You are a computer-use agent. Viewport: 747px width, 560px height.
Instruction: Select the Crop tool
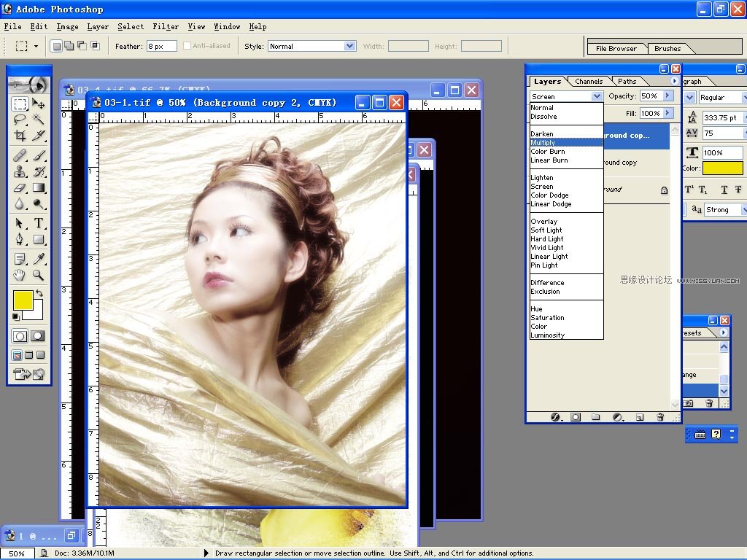pyautogui.click(x=20, y=136)
